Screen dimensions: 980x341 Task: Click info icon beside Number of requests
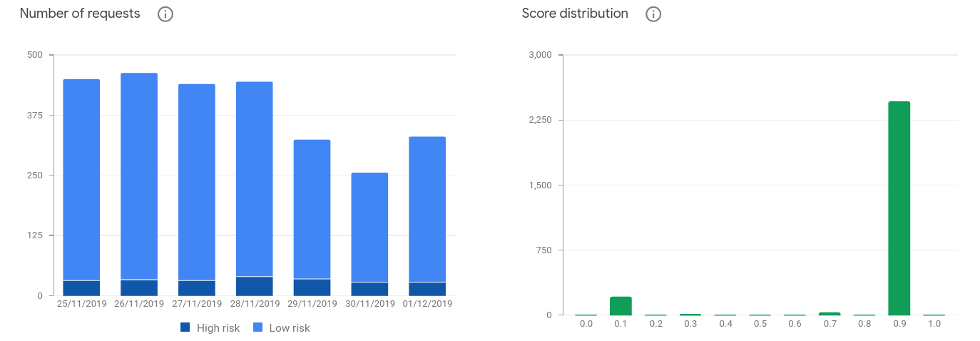165,14
